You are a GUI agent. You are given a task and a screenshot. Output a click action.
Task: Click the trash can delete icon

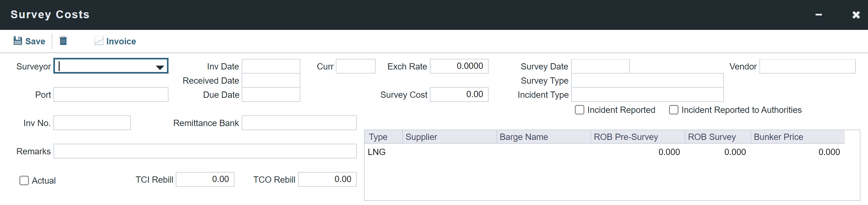(63, 41)
